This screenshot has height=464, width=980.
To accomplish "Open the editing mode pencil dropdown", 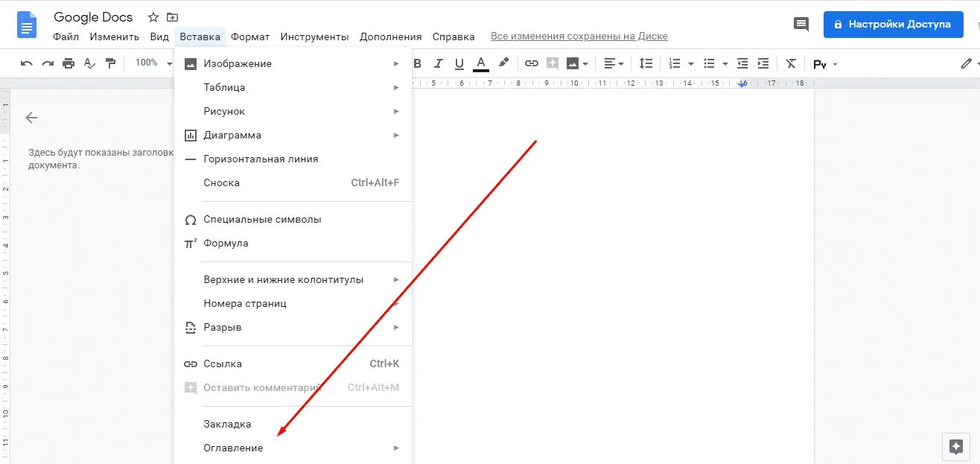I will click(x=970, y=63).
